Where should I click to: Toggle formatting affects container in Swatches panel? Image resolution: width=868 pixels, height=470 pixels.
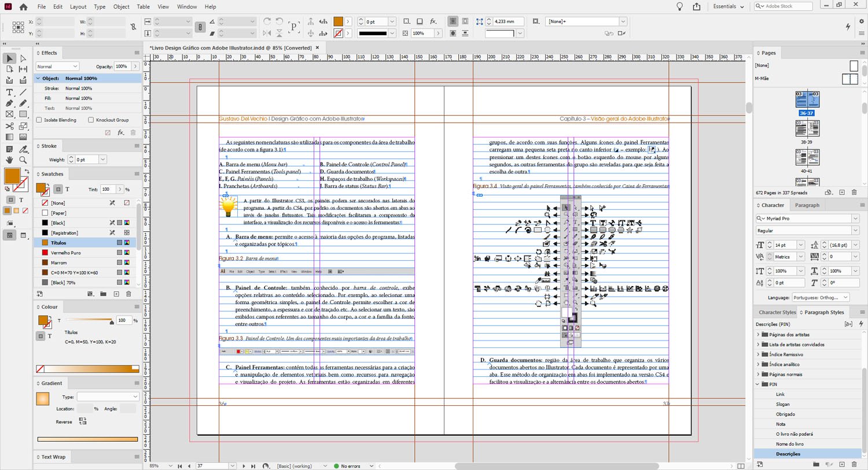[58, 189]
